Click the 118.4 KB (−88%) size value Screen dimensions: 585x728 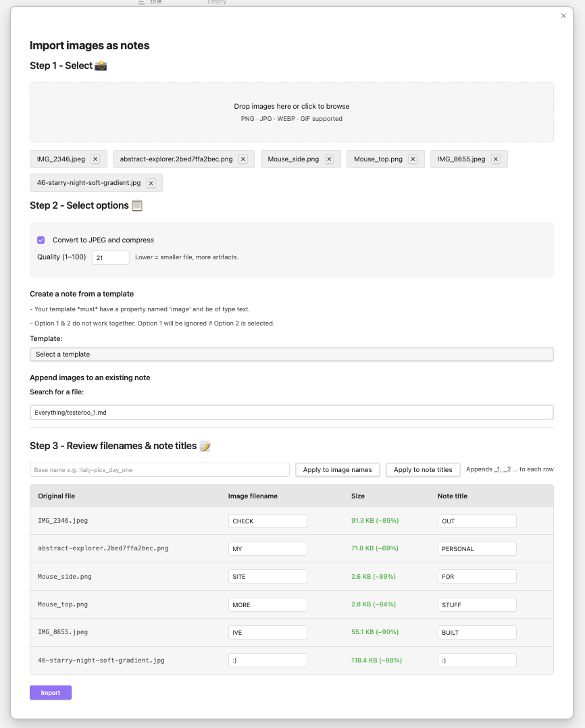tap(376, 660)
